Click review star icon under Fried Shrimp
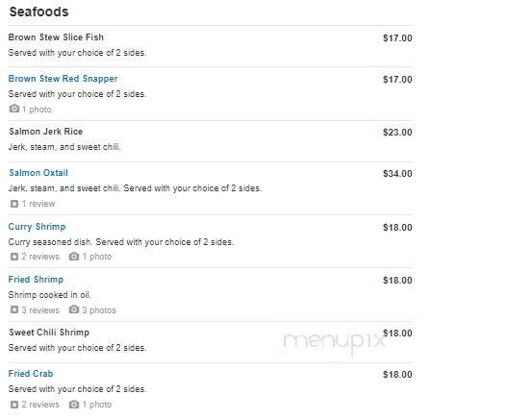 point(14,309)
